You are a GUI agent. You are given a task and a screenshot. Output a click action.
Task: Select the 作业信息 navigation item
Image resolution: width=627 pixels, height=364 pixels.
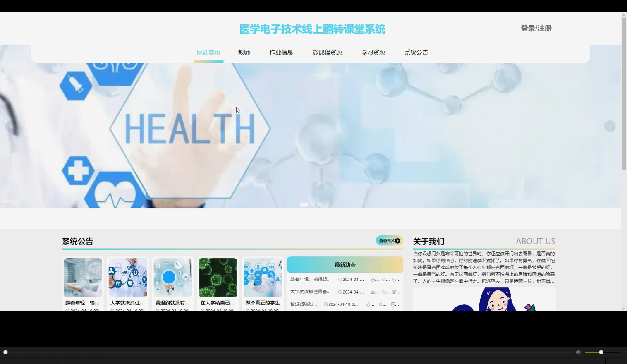[281, 52]
